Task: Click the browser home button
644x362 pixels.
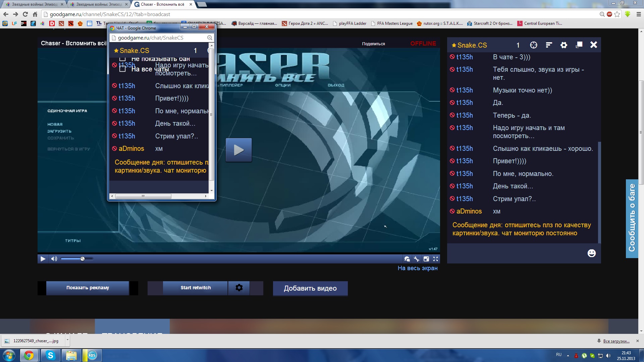Action: 35,14
